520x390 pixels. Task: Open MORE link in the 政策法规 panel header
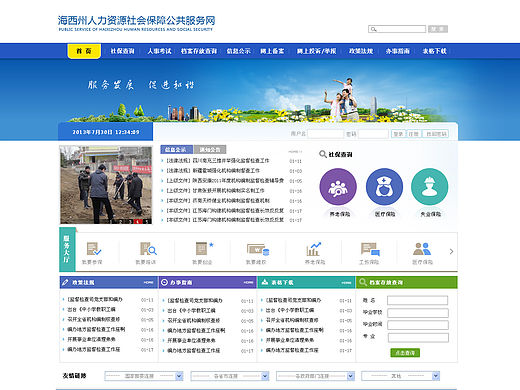(x=148, y=283)
